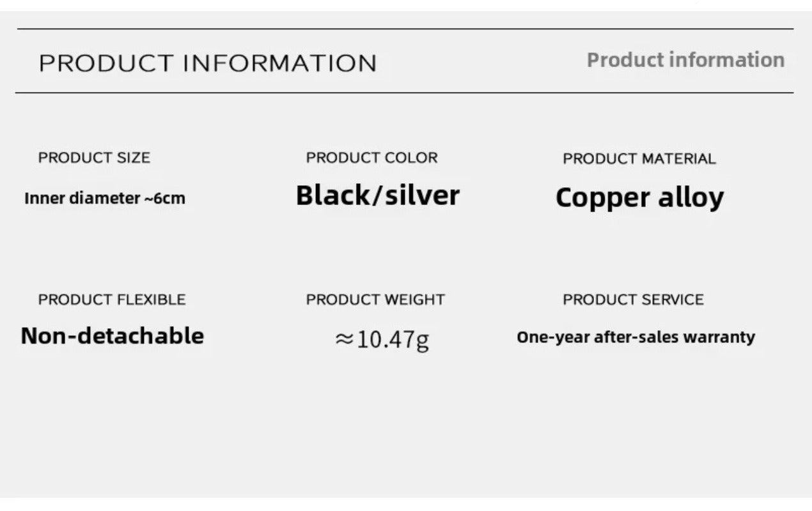Click the approximately-equal symbol before the weight
This screenshot has height=511, width=812.
(344, 339)
